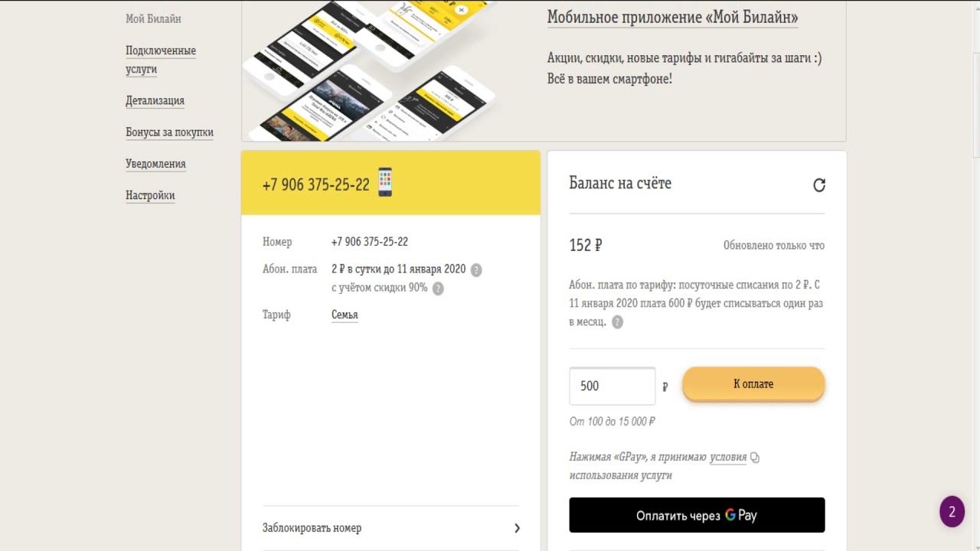Screen dimensions: 980x551
Task: Click 'От 100 до 15 000 ₽' hint text
Action: click(x=612, y=422)
